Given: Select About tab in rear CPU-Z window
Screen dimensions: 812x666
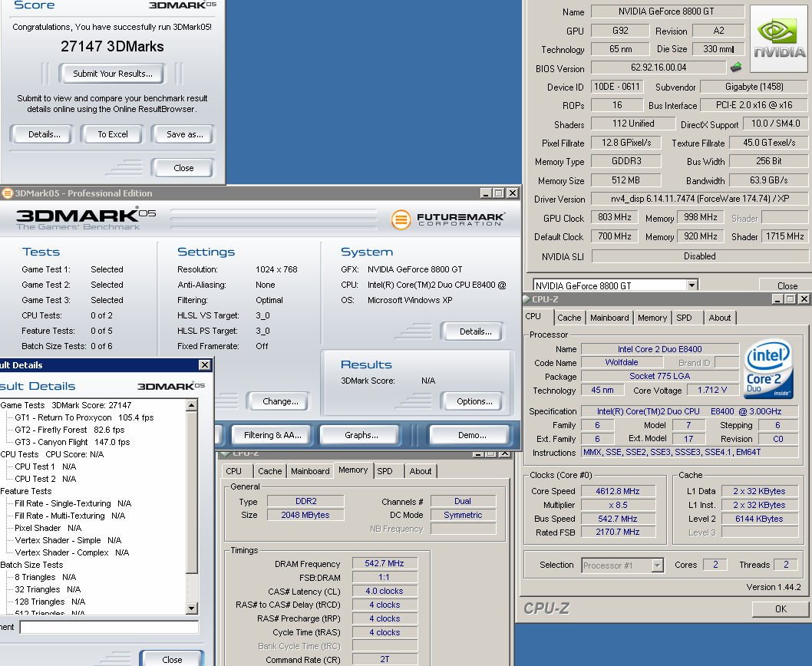Looking at the screenshot, I should click(421, 471).
